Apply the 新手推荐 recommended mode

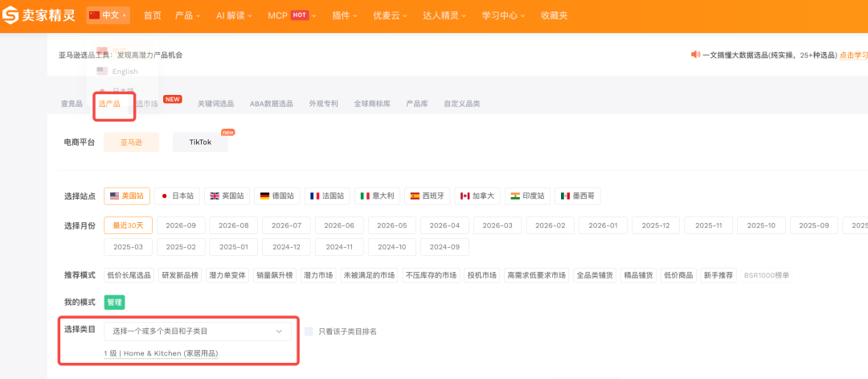click(x=718, y=275)
